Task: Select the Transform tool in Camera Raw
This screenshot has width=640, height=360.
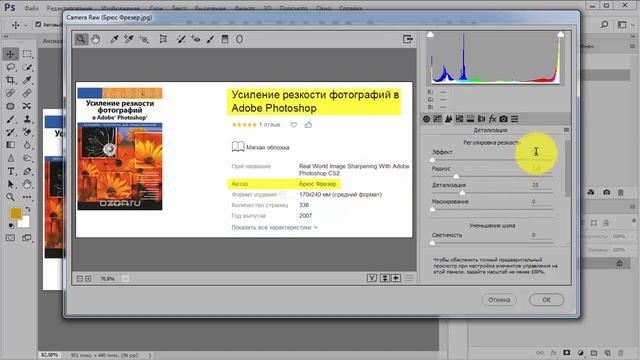Action: coord(163,39)
